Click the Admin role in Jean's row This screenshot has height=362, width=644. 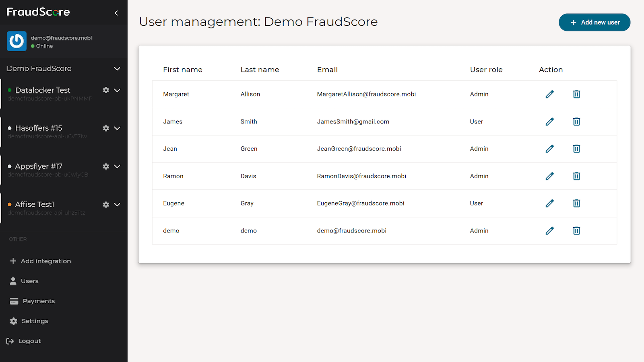click(x=479, y=149)
